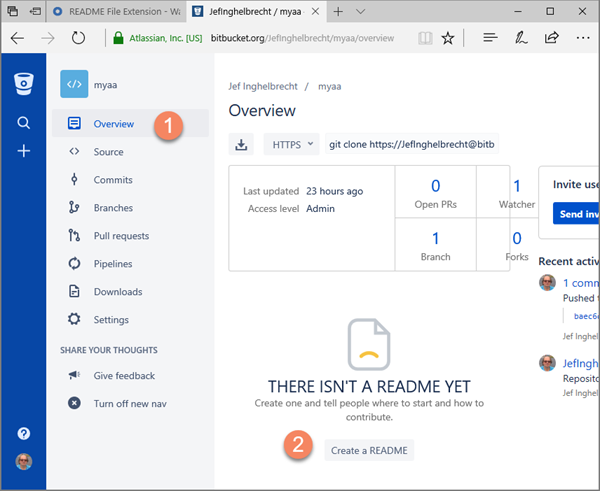Click the myaa repository code icon
The image size is (600, 492).
[x=74, y=84]
